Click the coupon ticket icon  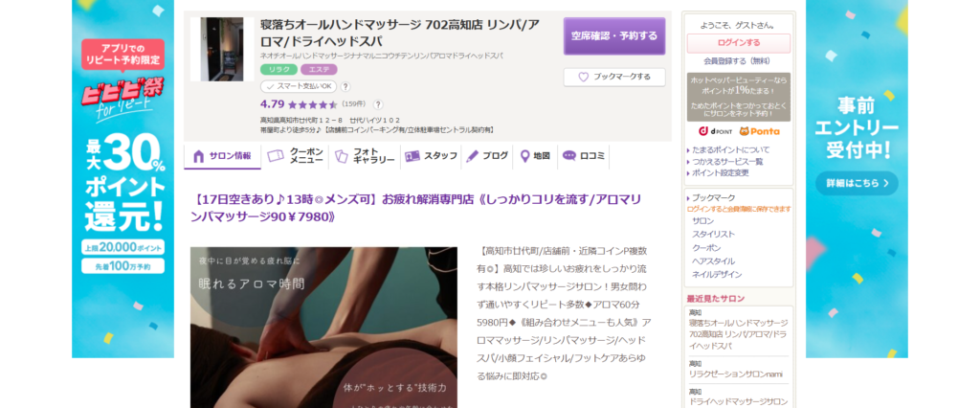point(276,156)
